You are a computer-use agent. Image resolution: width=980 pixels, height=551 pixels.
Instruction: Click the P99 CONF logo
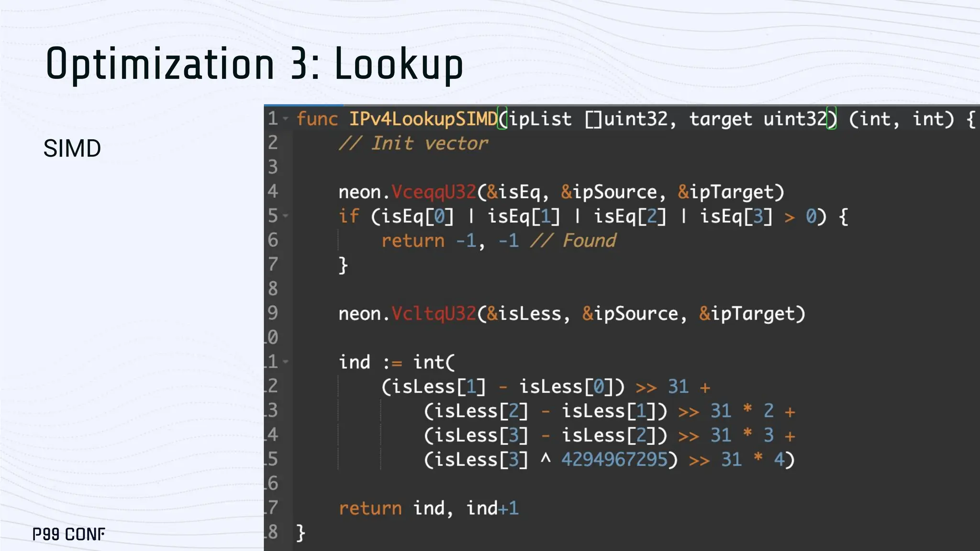69,534
